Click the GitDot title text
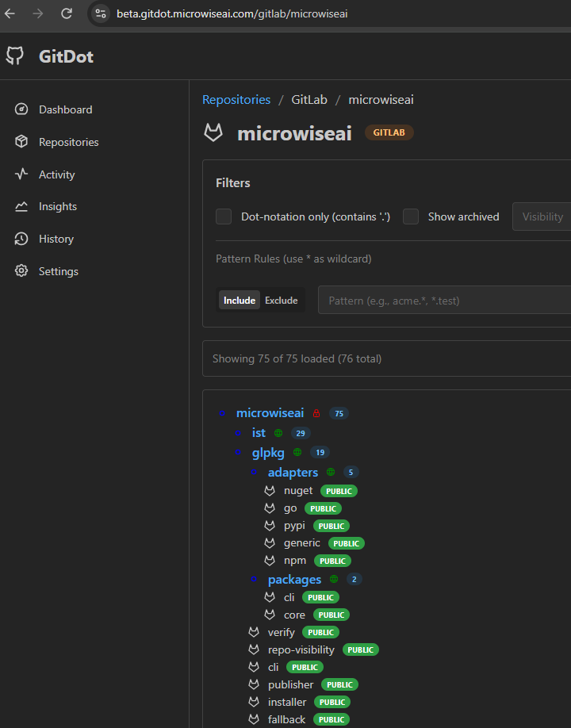 pos(66,56)
